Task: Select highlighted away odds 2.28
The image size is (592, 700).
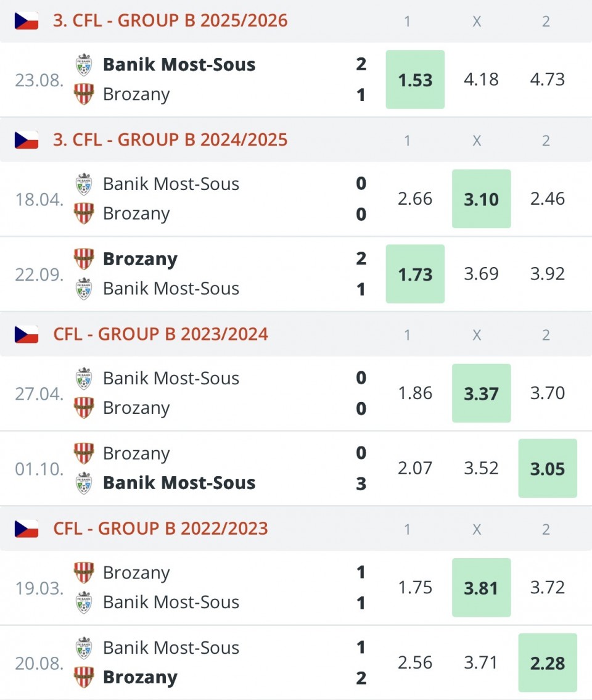Action: coord(547,663)
